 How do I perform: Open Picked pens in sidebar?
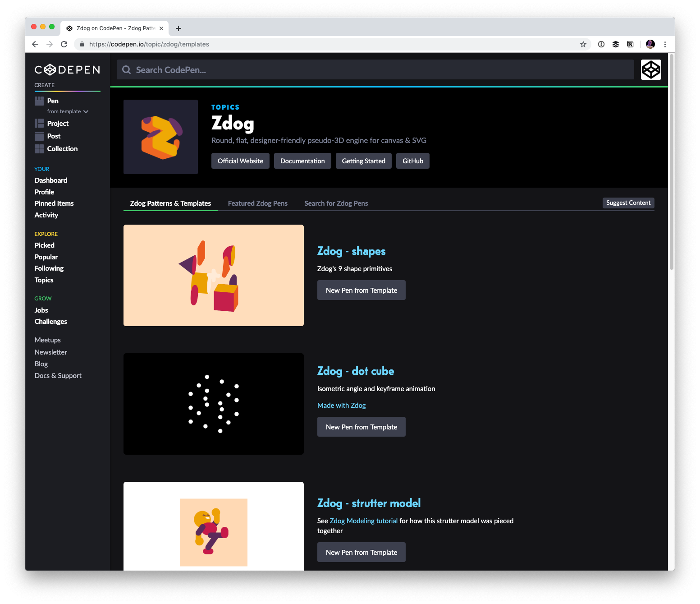click(45, 245)
